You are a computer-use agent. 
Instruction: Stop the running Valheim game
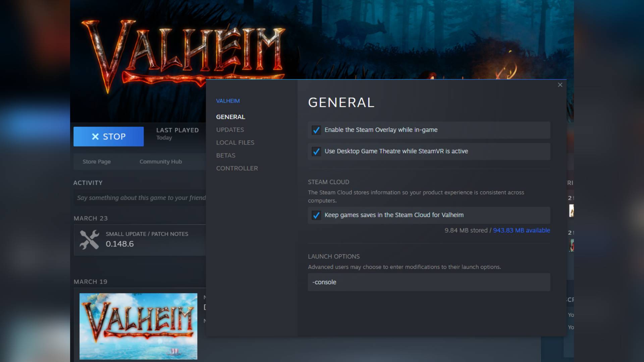pyautogui.click(x=109, y=136)
